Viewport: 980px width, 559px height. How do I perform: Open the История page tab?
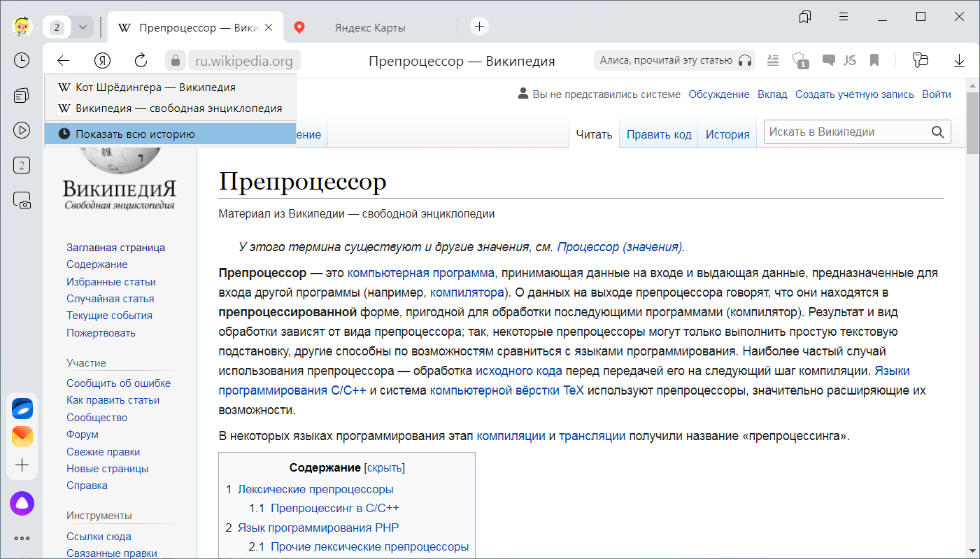727,134
